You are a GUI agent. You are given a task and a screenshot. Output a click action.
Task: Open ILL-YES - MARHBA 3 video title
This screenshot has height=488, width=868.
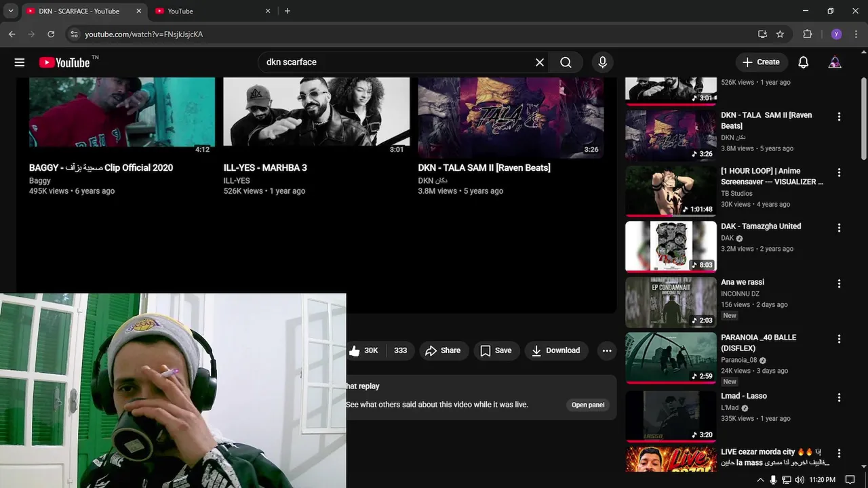tap(265, 168)
